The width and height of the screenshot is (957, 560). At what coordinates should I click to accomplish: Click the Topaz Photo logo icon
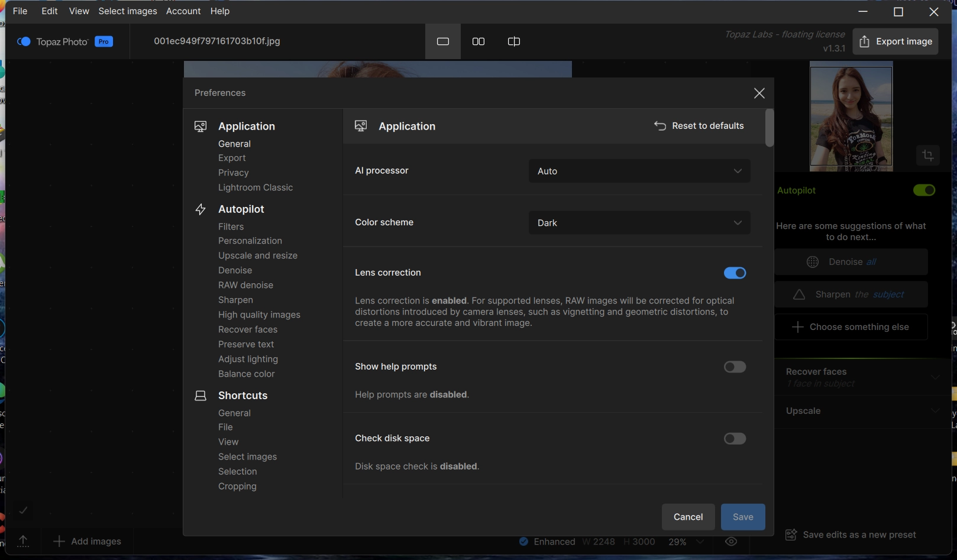(x=24, y=41)
